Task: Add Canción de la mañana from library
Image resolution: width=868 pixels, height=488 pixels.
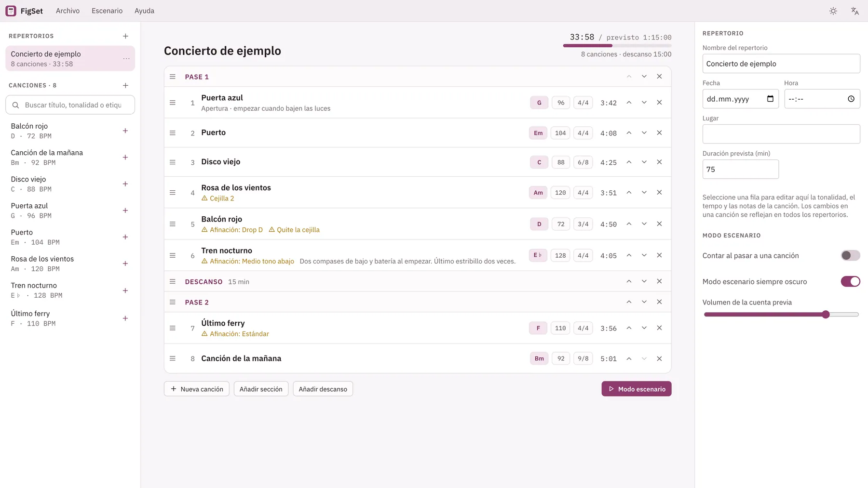Action: tap(125, 158)
